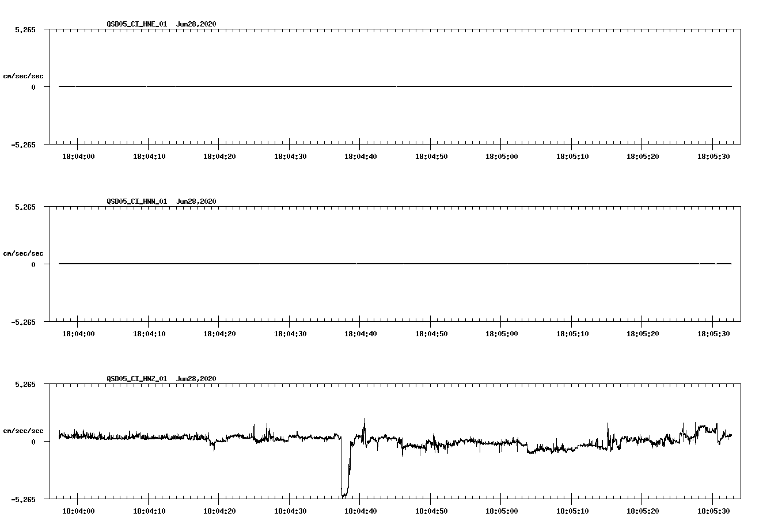Viewport: 782px width, 532px height.
Task: Click the 18:05:30 time label under HNE plot
Action: [x=713, y=157]
